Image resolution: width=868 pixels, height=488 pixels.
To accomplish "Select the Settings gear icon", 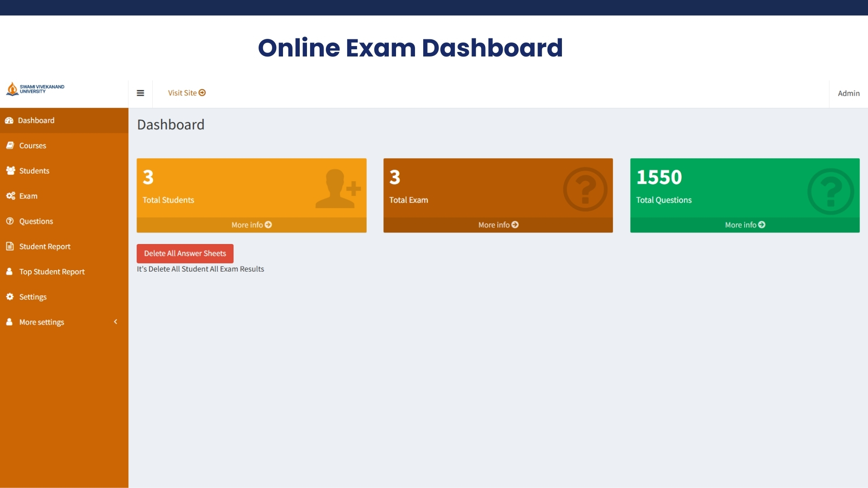I will pos(9,296).
